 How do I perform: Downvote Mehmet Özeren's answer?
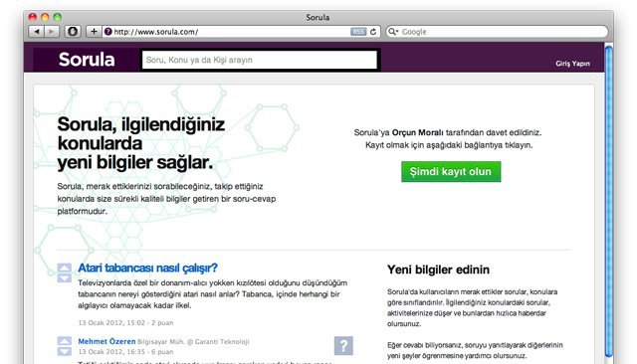tap(64, 351)
